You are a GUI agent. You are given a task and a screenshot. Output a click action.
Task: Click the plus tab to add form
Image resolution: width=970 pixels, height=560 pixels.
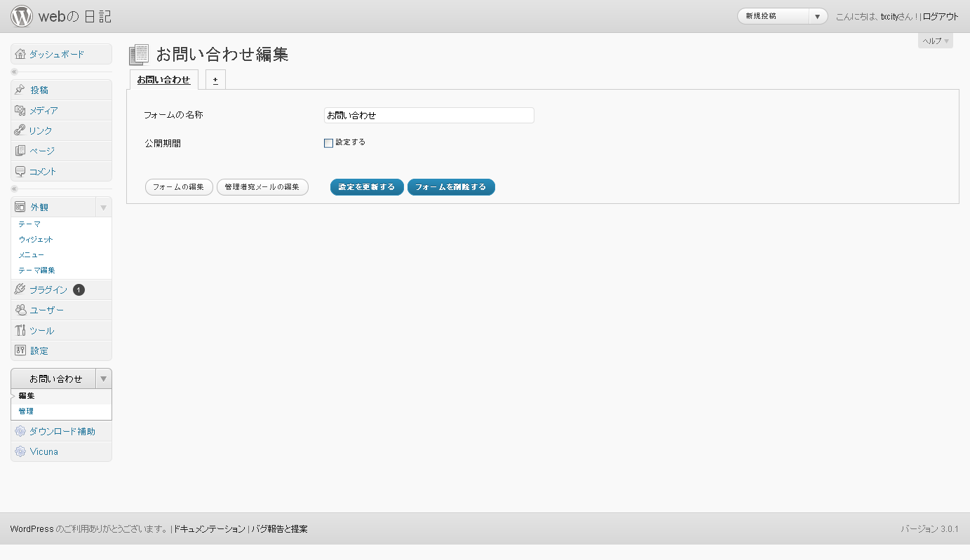tap(215, 81)
